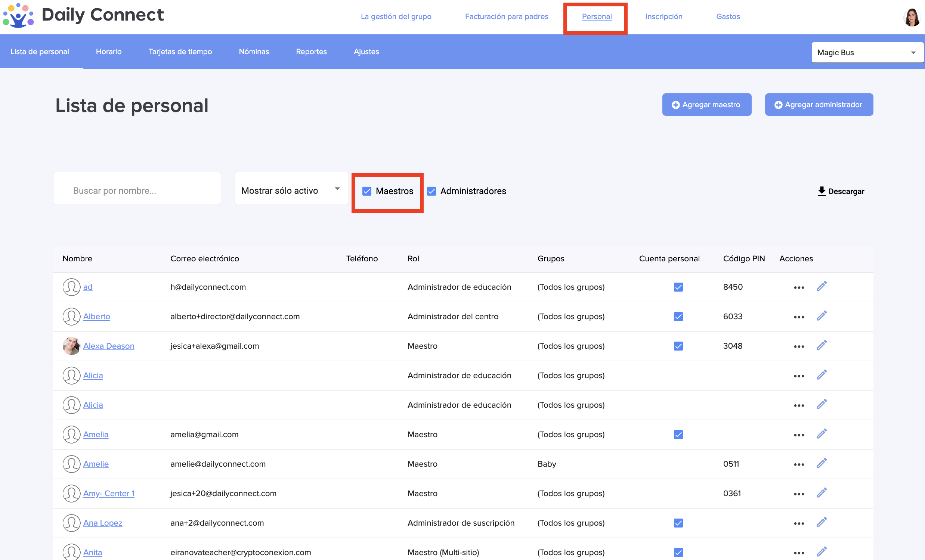The image size is (925, 560).
Task: Click the Agregar maestro button
Action: pyautogui.click(x=706, y=105)
